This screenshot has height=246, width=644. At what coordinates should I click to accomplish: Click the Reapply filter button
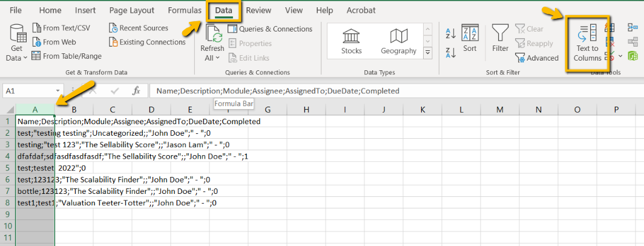(534, 43)
